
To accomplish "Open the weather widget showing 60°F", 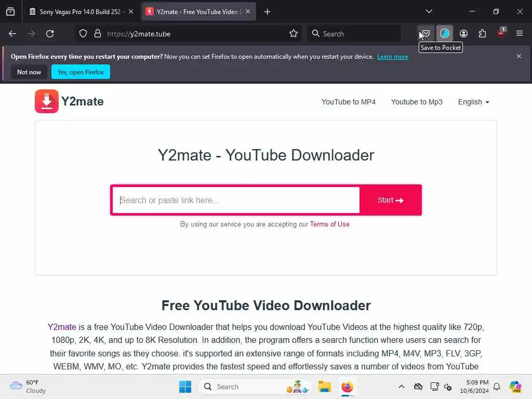I will tap(28, 387).
